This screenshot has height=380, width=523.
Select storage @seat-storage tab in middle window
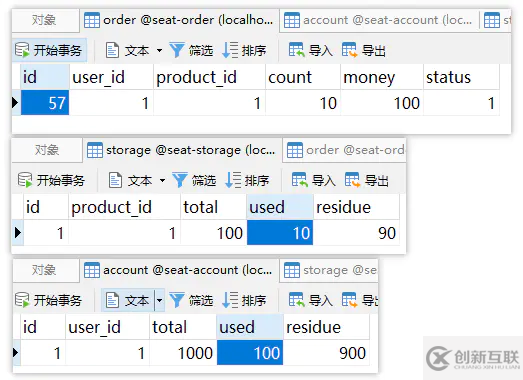pos(182,150)
